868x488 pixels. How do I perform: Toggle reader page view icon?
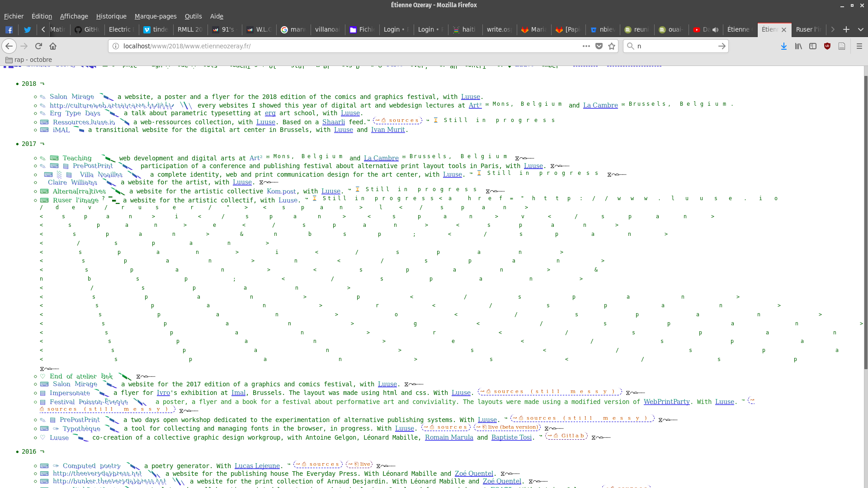[842, 46]
